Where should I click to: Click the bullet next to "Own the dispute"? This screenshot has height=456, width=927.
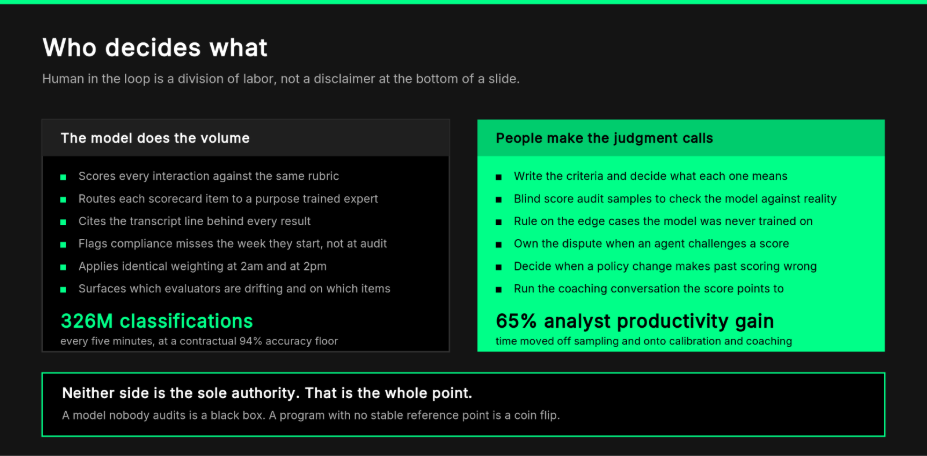[499, 244]
